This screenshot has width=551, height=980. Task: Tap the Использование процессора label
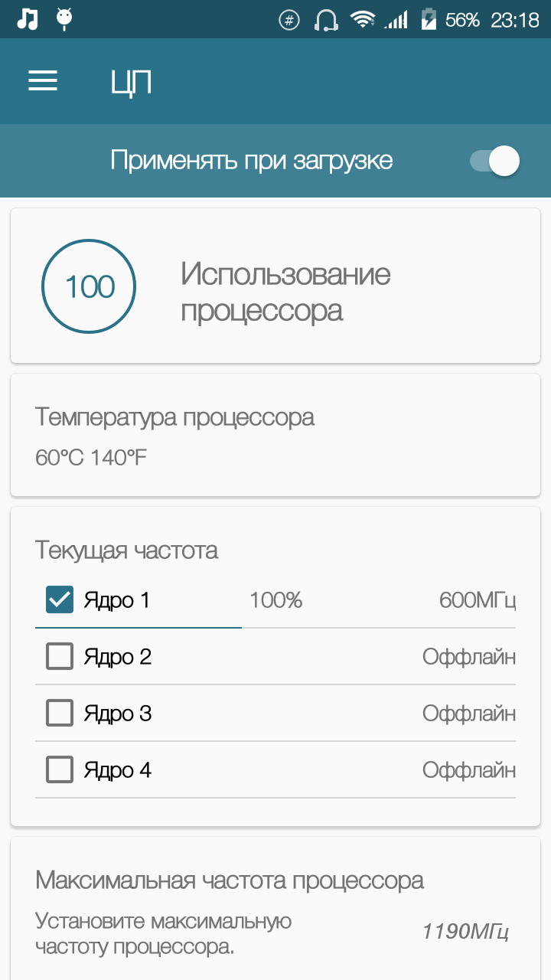coord(285,292)
